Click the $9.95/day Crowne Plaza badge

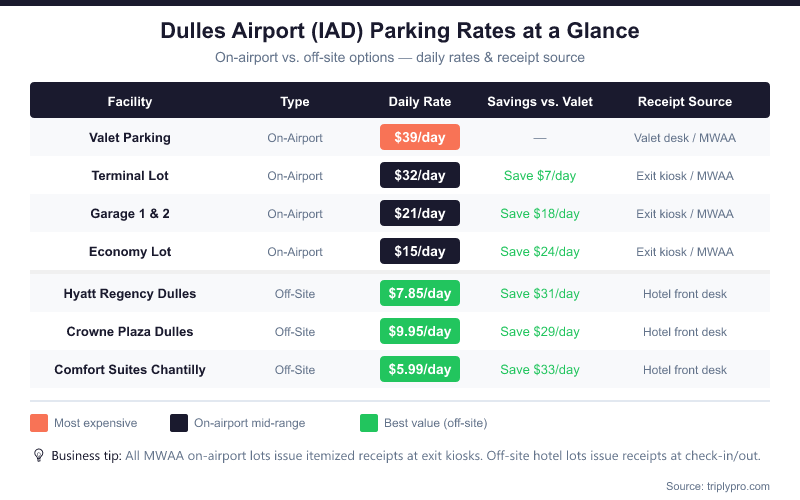[420, 332]
